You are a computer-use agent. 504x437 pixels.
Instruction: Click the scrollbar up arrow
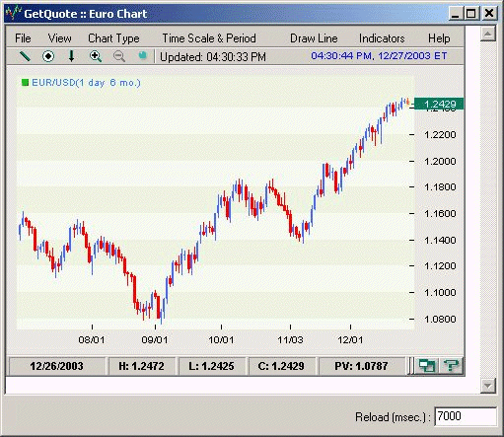coord(488,34)
